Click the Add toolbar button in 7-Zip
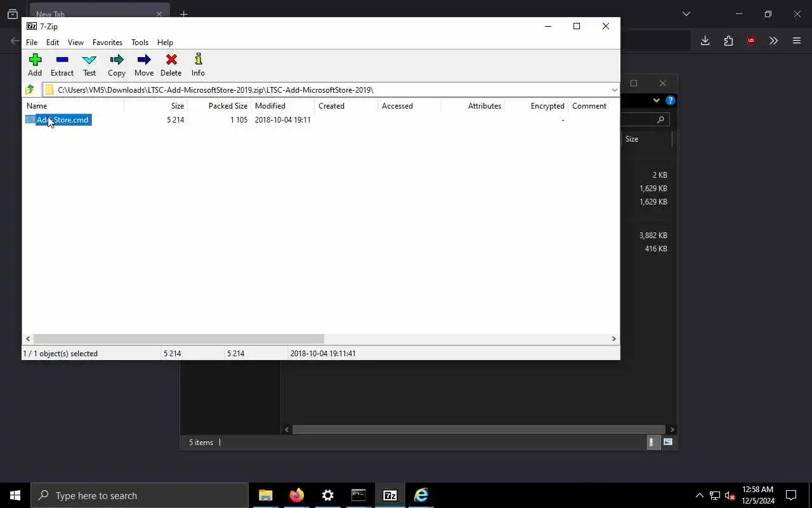The height and width of the screenshot is (508, 812). point(35,65)
